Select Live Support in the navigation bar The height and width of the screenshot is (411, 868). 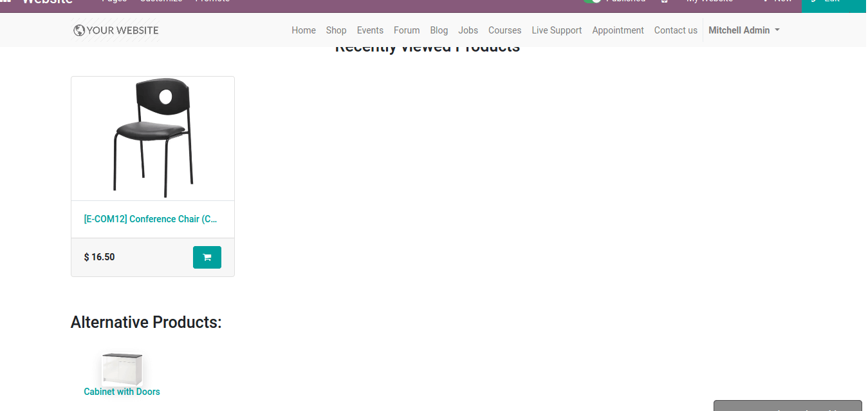click(x=557, y=30)
